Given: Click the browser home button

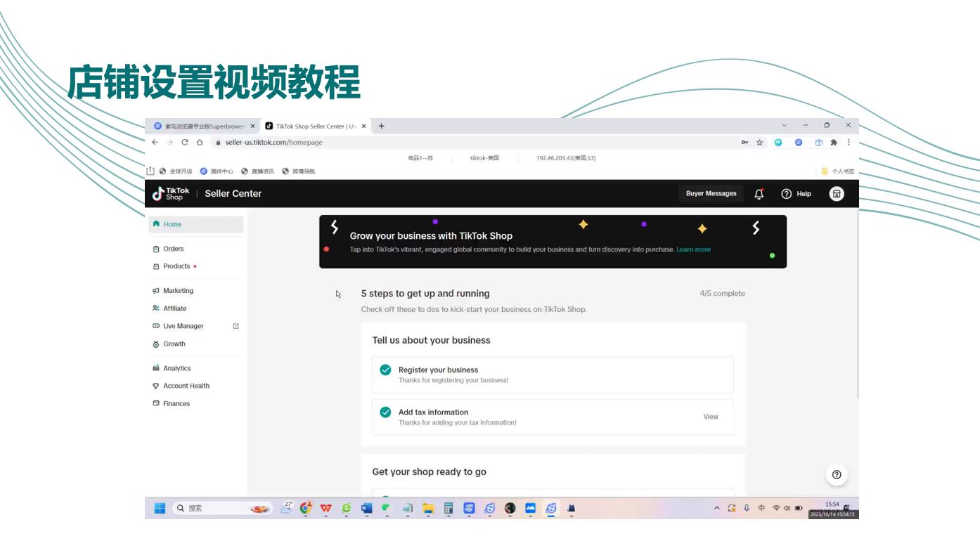Looking at the screenshot, I should (x=200, y=142).
